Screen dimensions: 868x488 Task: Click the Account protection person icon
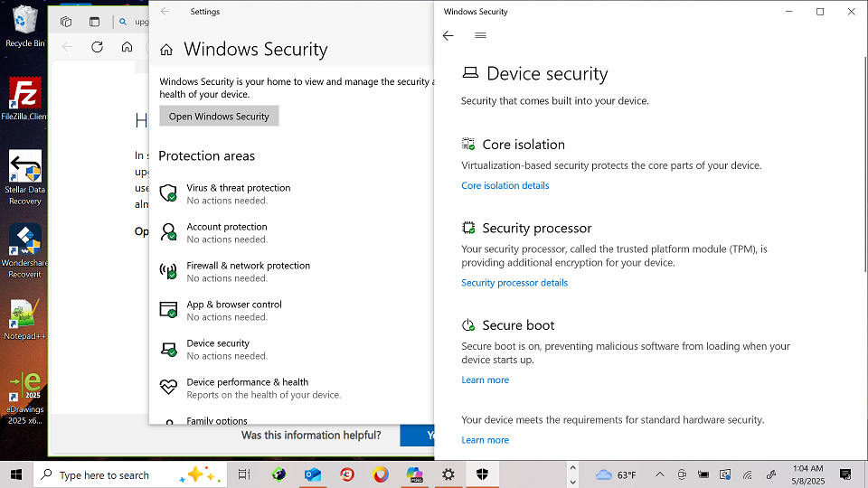168,232
